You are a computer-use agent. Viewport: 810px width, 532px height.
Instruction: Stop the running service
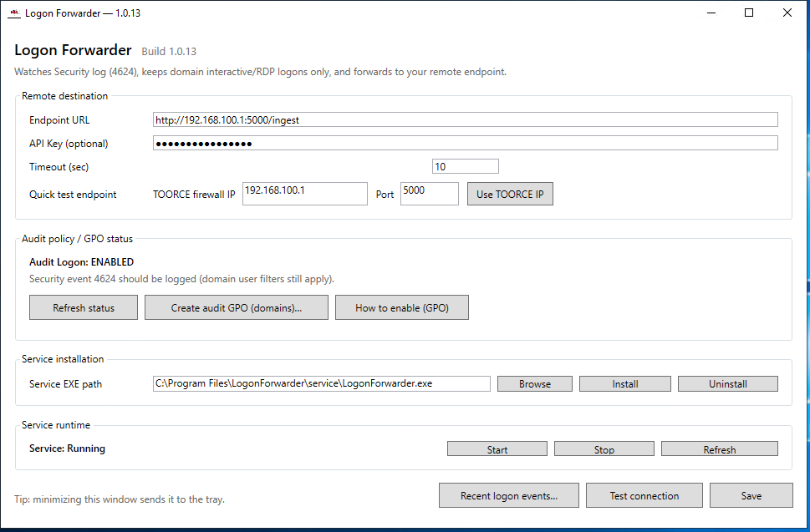tap(604, 449)
